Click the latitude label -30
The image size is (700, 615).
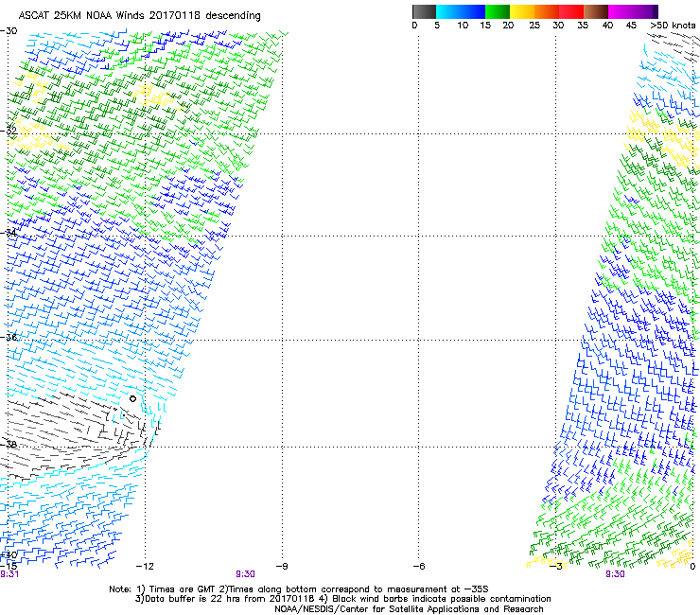tap(9, 31)
